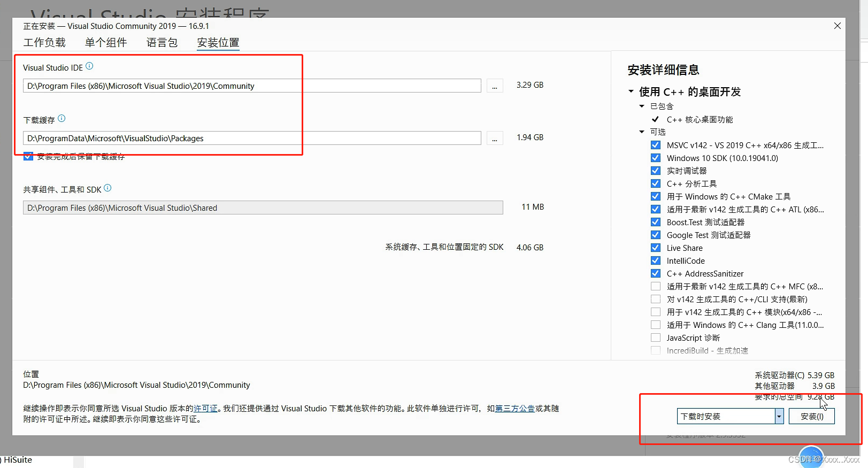Enable JavaScript 诊断 checkbox
The image size is (868, 468).
pos(656,337)
